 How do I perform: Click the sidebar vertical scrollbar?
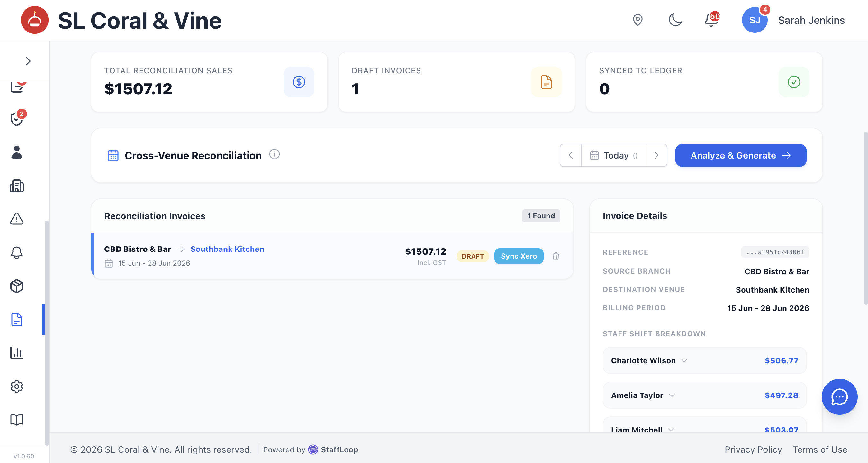pos(47,333)
